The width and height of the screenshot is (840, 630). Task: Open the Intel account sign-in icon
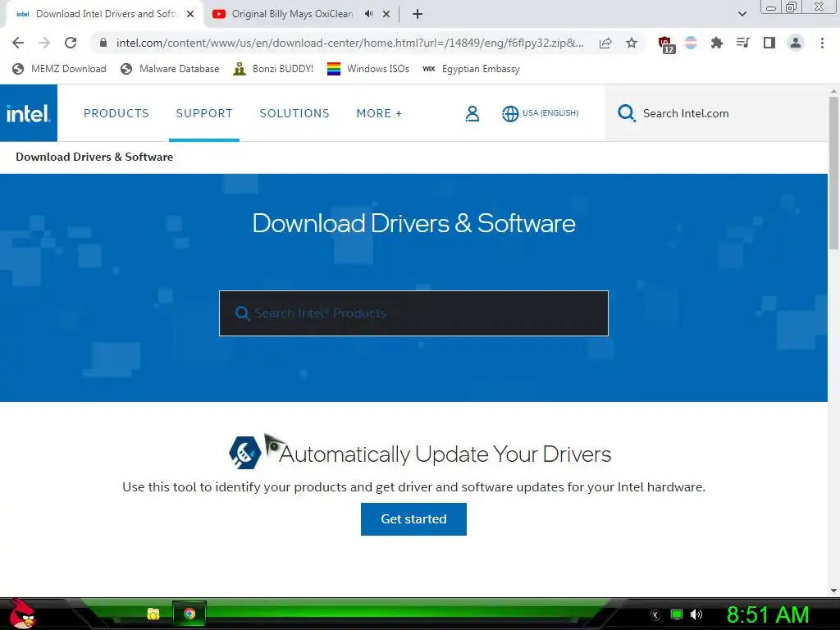tap(472, 113)
